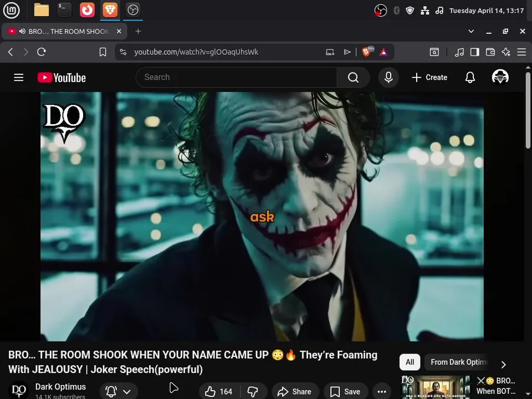Dislike this video
Screen dimensions: 532x399
click(253, 392)
